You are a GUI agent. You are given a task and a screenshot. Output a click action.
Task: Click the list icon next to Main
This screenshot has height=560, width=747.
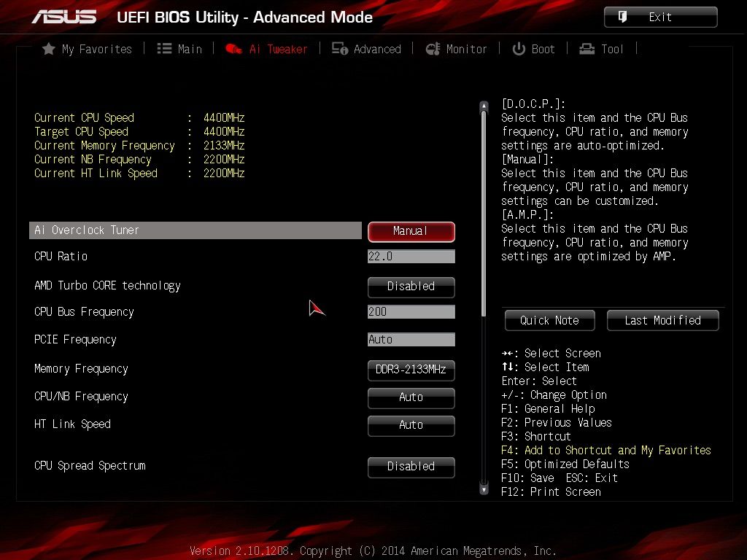(164, 49)
